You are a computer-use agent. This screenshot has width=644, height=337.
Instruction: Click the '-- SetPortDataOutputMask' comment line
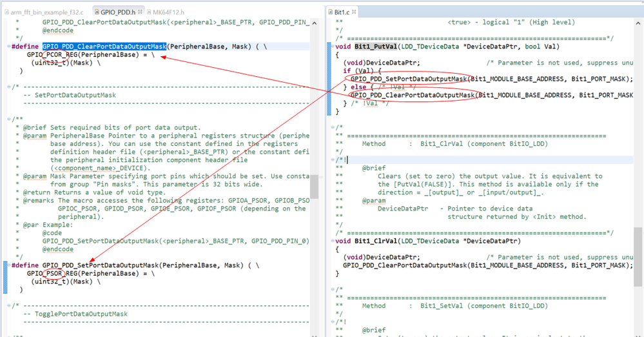tap(70, 95)
